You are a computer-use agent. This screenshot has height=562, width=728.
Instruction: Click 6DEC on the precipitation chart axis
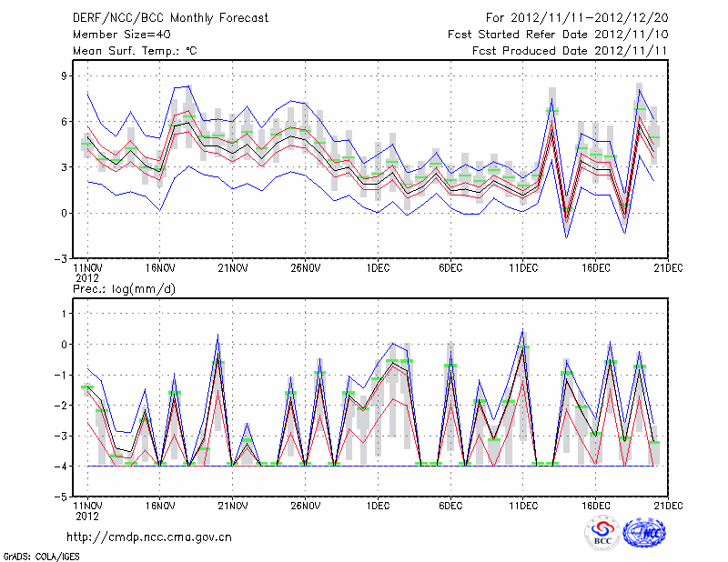(450, 506)
